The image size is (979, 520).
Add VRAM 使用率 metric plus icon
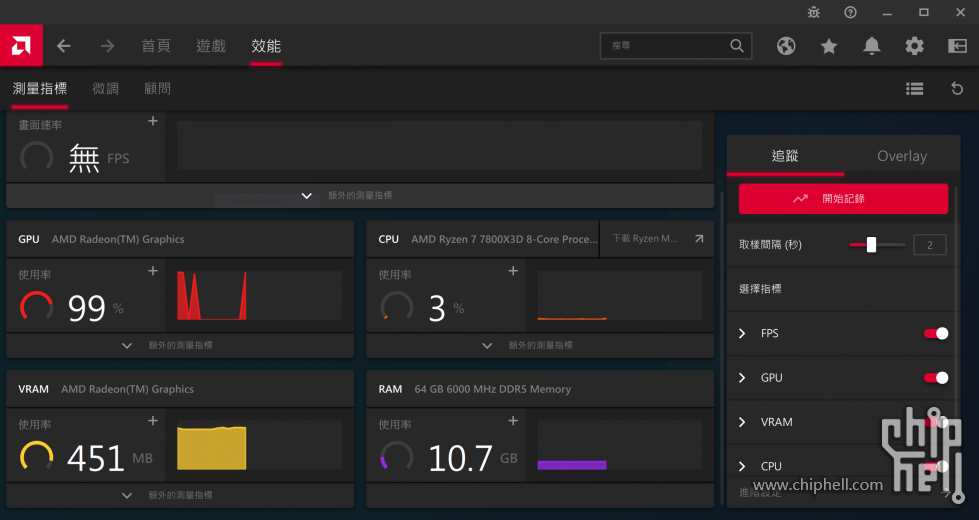click(153, 421)
